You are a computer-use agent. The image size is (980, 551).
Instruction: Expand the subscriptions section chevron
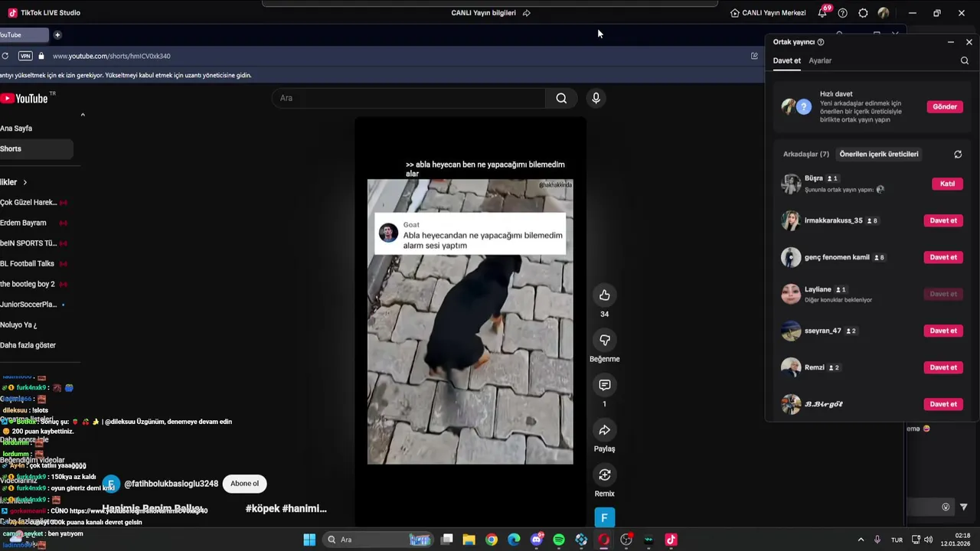pos(24,182)
